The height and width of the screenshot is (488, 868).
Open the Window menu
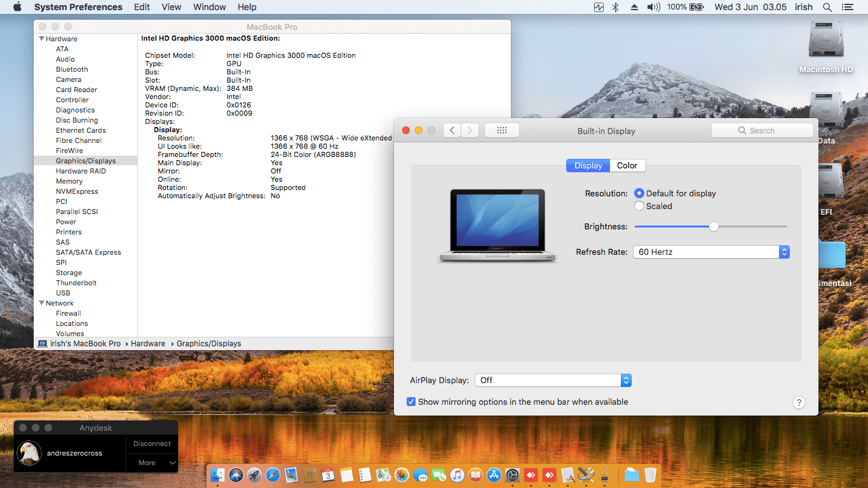pos(209,7)
